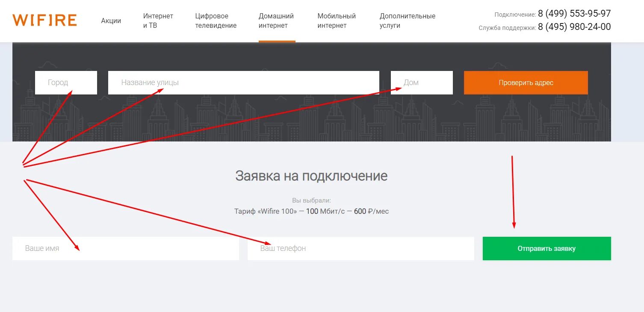Open the Акции menu item
This screenshot has height=312, width=644.
[x=111, y=21]
